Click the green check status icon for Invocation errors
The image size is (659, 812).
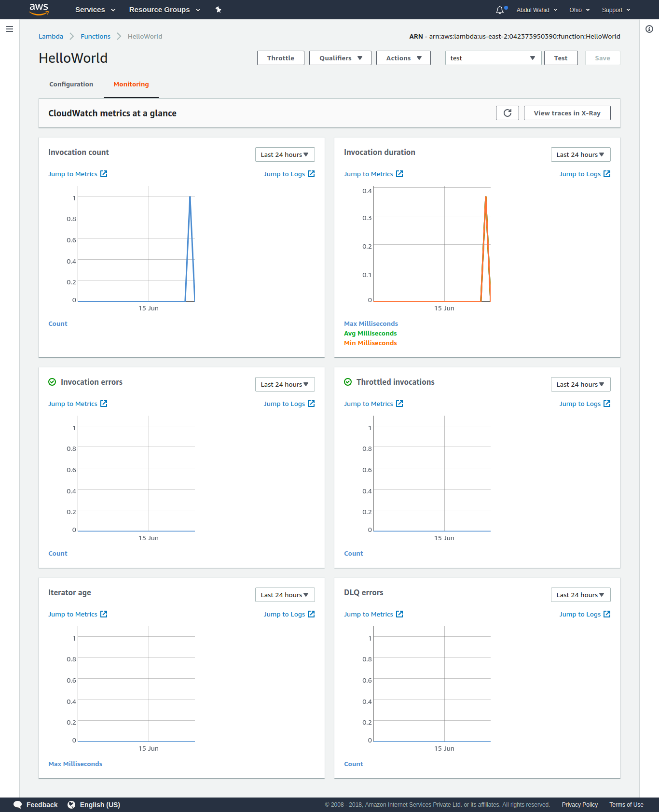pos(52,382)
